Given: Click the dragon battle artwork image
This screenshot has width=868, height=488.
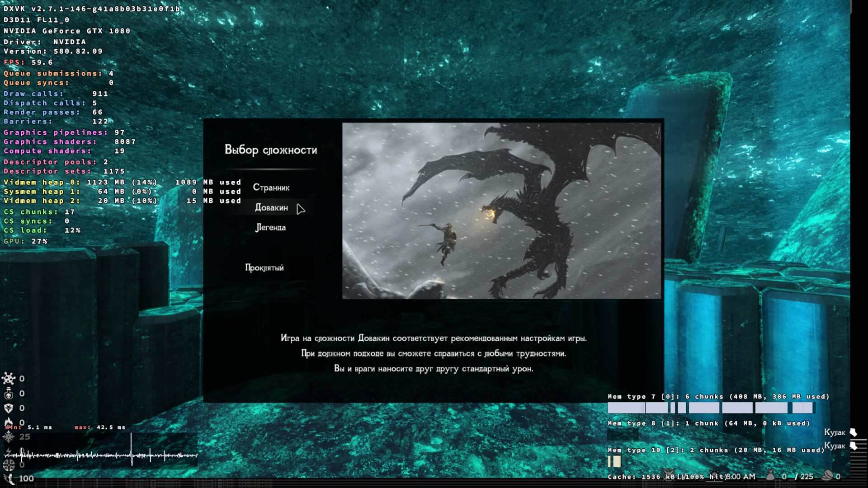Looking at the screenshot, I should pos(501,211).
